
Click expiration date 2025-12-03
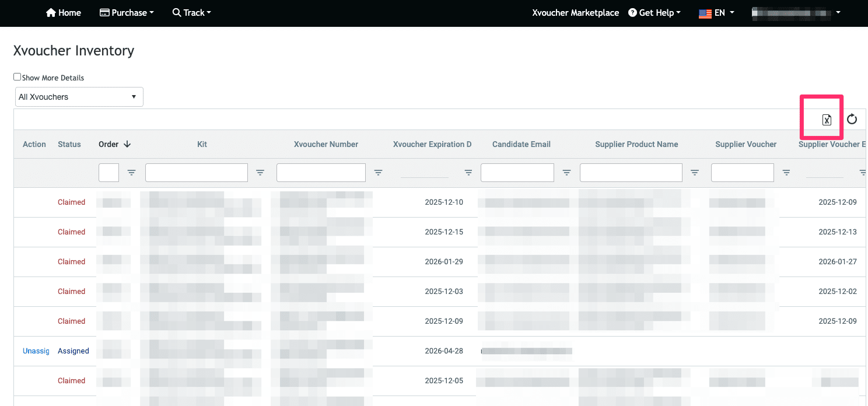[x=444, y=291]
